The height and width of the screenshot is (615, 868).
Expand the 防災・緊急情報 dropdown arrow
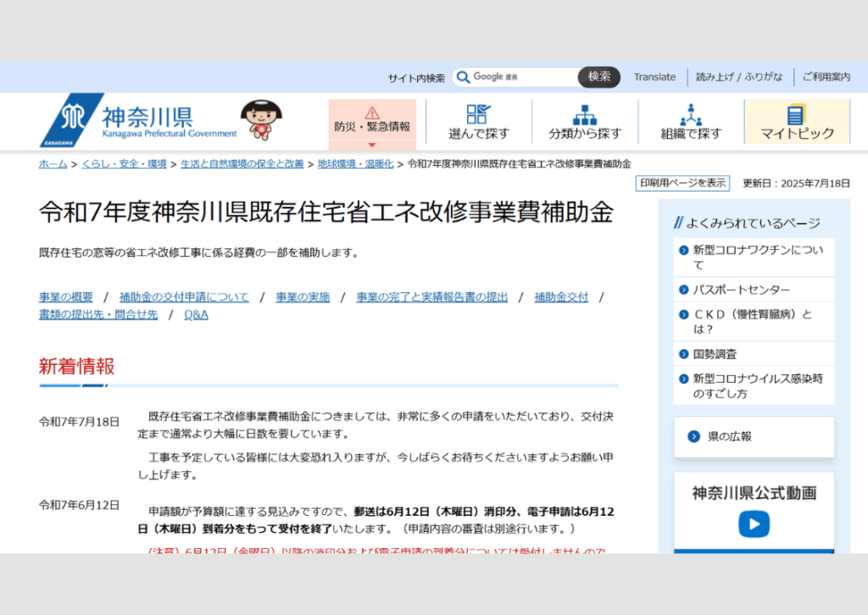(372, 145)
